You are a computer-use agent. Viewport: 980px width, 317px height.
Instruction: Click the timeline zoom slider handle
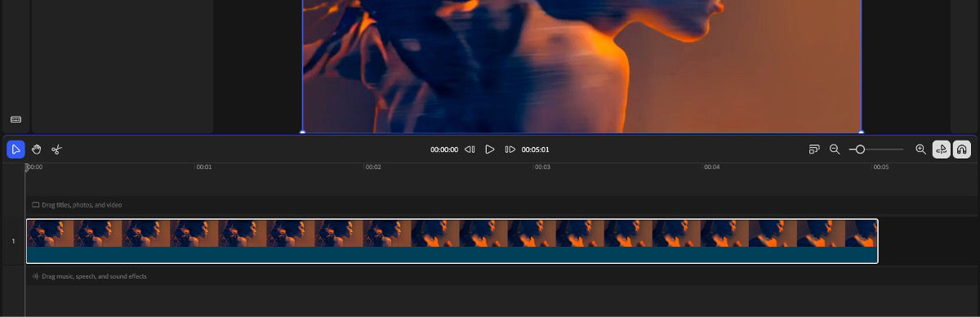(860, 150)
